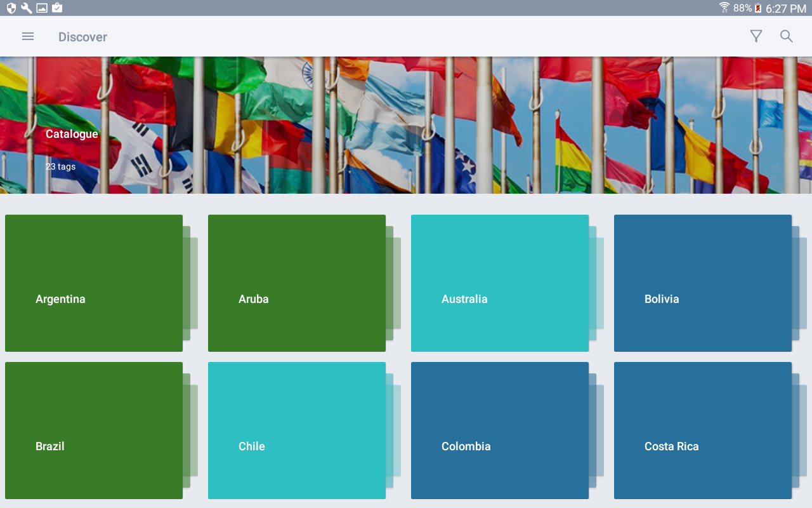The width and height of the screenshot is (812, 508).
Task: Tap the filter funnel icon
Action: coord(756,36)
